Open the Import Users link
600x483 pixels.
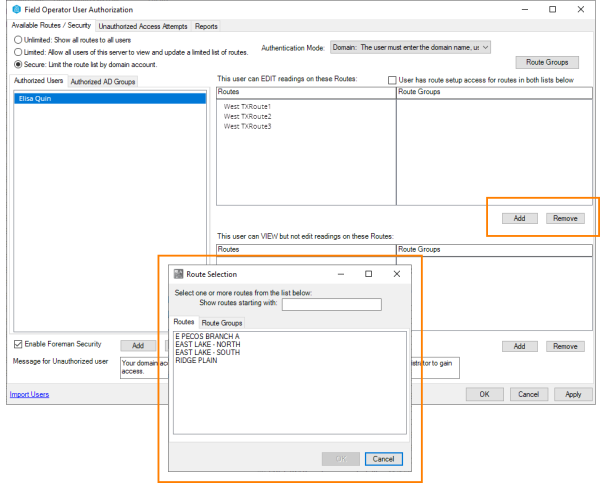pos(29,394)
